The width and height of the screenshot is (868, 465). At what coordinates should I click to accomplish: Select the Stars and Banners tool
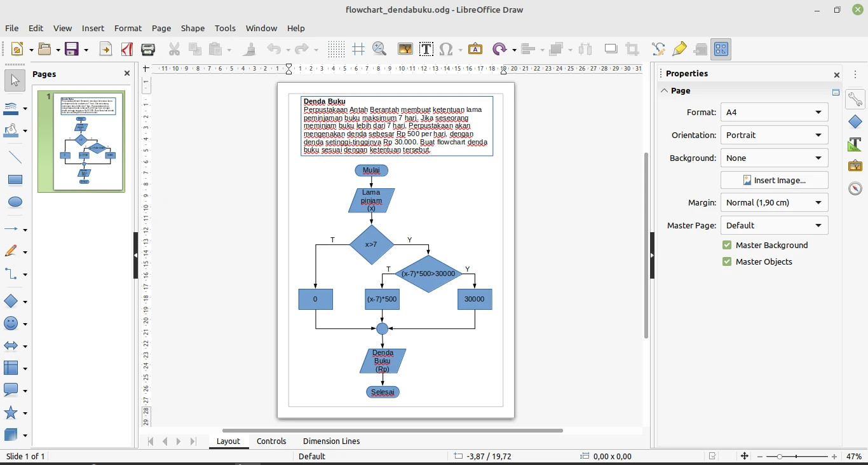click(x=11, y=413)
